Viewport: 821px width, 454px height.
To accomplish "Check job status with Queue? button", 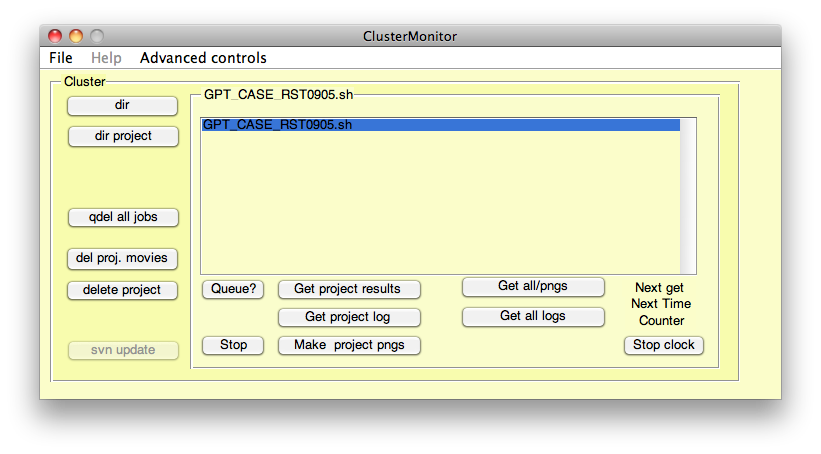I will [x=233, y=289].
